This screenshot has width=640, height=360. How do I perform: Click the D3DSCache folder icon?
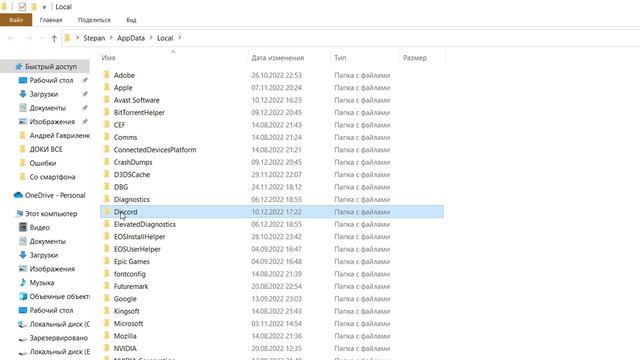[107, 174]
